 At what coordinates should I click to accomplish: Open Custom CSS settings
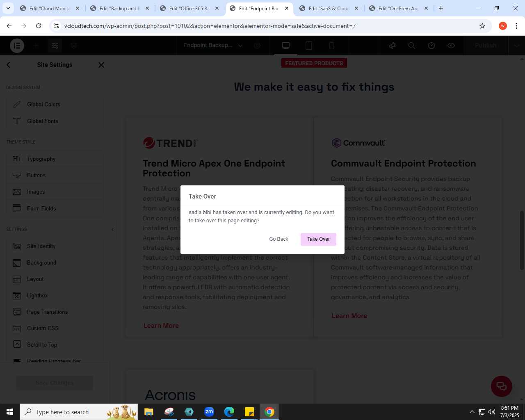tap(55, 328)
